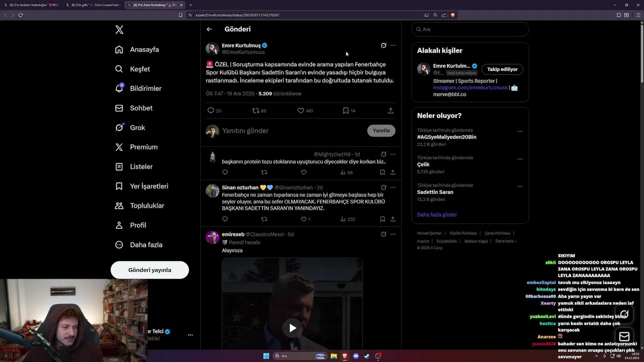
Task: Switch to the İbrahim Haskoloğlu browser tab
Action: coord(31,5)
